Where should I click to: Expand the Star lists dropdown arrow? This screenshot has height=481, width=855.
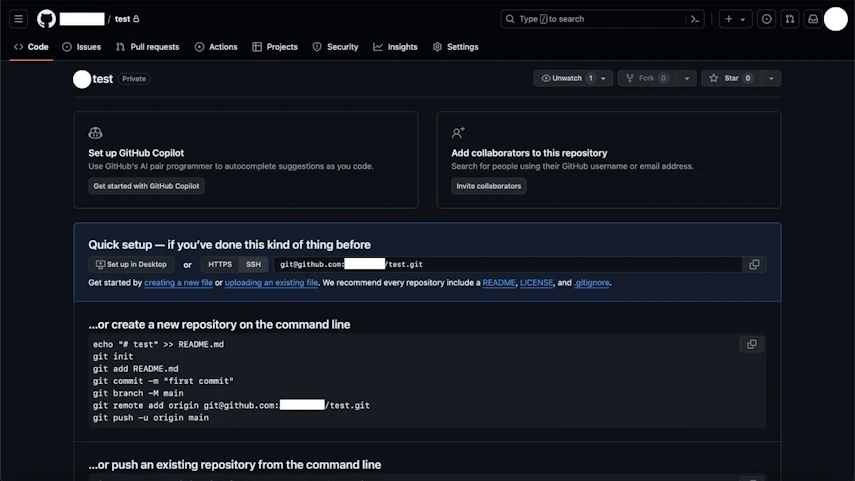click(771, 79)
